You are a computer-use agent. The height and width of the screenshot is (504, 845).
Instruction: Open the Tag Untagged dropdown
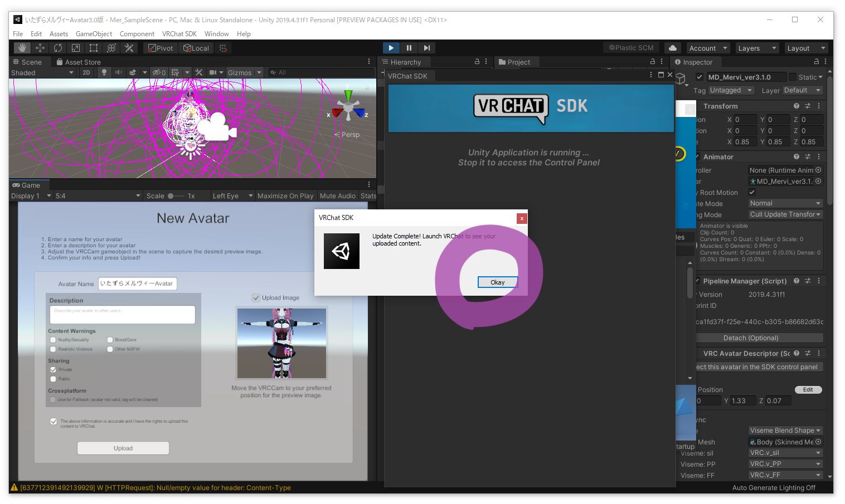pos(731,90)
